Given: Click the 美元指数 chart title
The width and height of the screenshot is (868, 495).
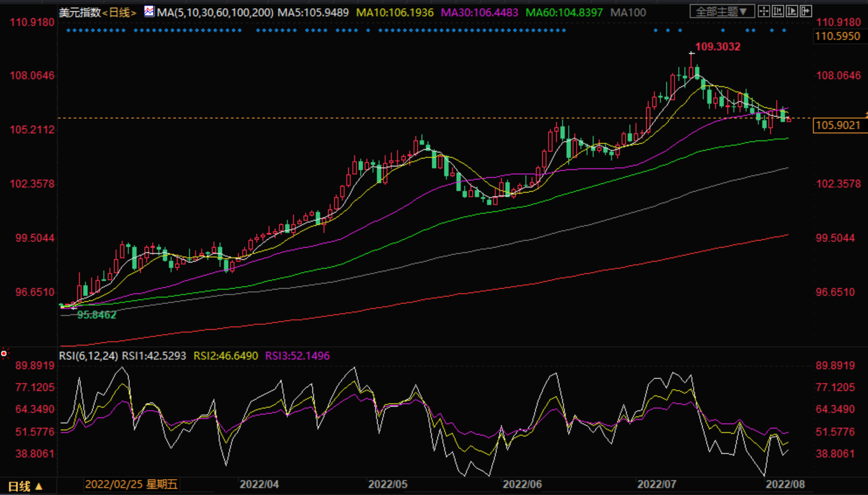Looking at the screenshot, I should (x=80, y=12).
